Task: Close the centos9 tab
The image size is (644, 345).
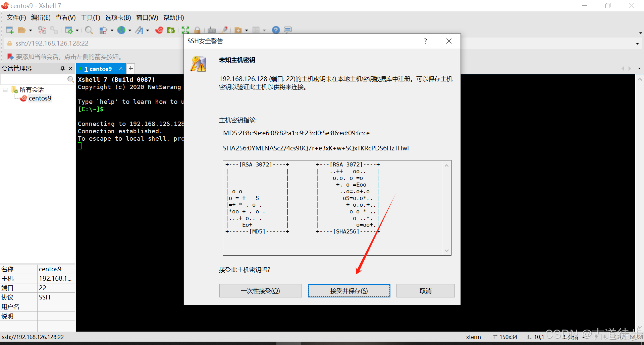Action: (121, 68)
